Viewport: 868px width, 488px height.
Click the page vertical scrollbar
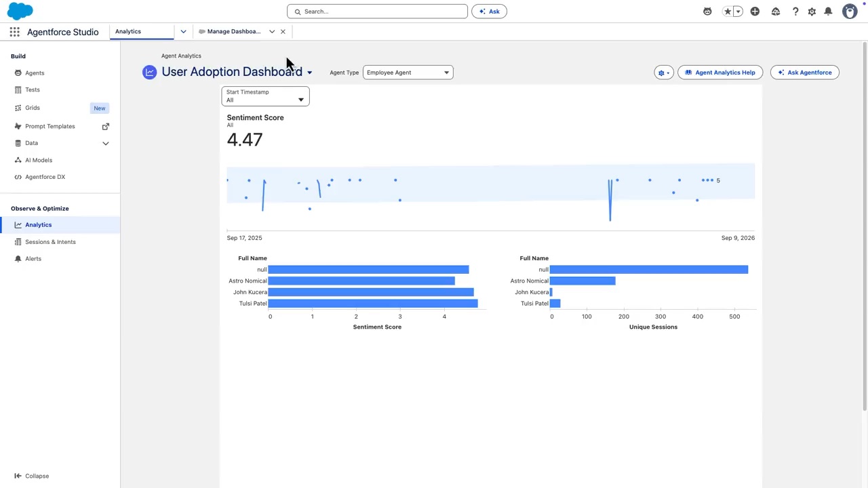pyautogui.click(x=864, y=226)
